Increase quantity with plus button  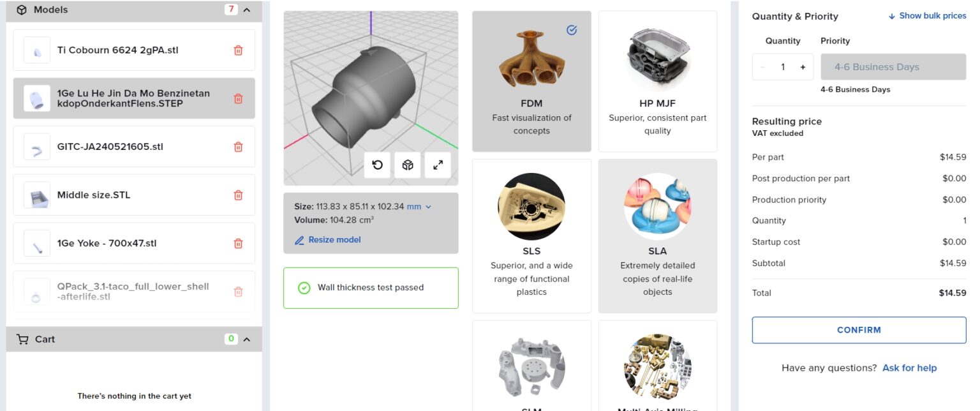pyautogui.click(x=803, y=67)
